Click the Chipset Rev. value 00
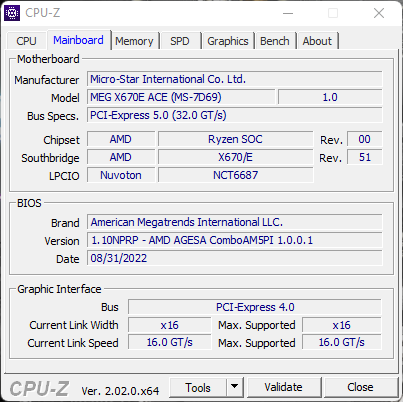The width and height of the screenshot is (403, 402). pyautogui.click(x=365, y=139)
